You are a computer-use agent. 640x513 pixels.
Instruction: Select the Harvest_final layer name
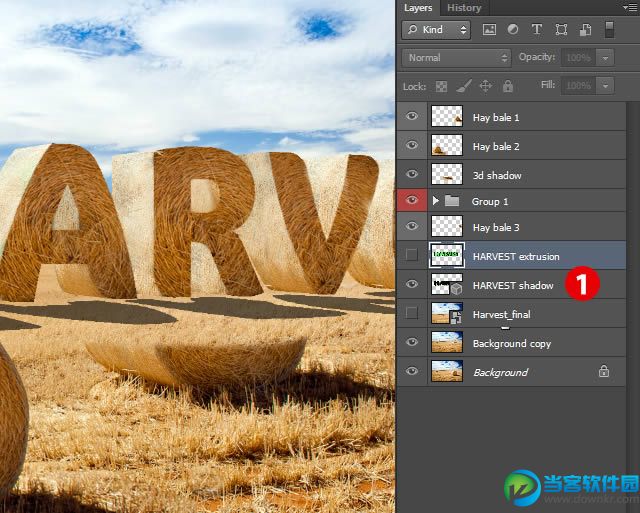[x=502, y=315]
